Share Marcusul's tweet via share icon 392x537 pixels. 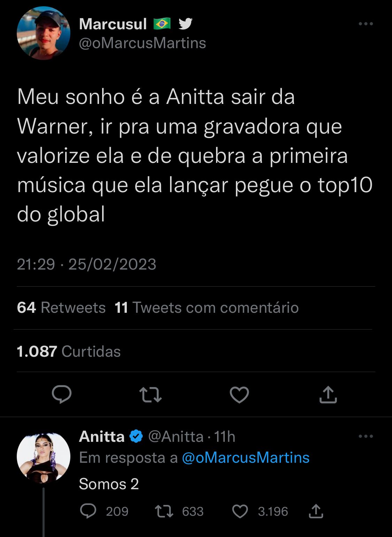(x=328, y=394)
